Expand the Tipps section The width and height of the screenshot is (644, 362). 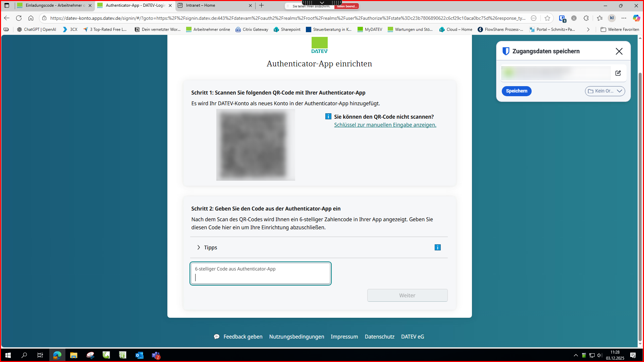pyautogui.click(x=207, y=247)
